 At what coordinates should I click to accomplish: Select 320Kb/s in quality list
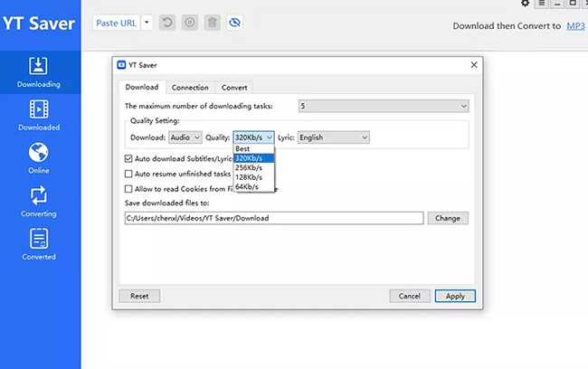pos(253,158)
